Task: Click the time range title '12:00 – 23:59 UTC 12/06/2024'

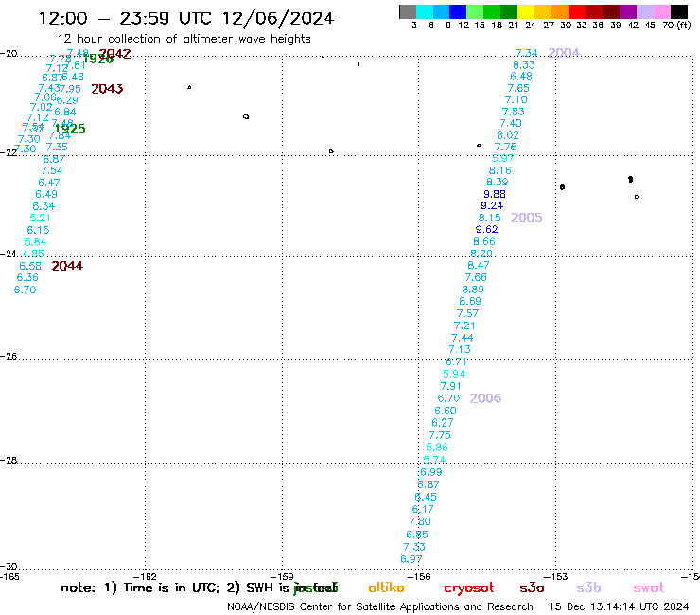Action: (x=186, y=18)
